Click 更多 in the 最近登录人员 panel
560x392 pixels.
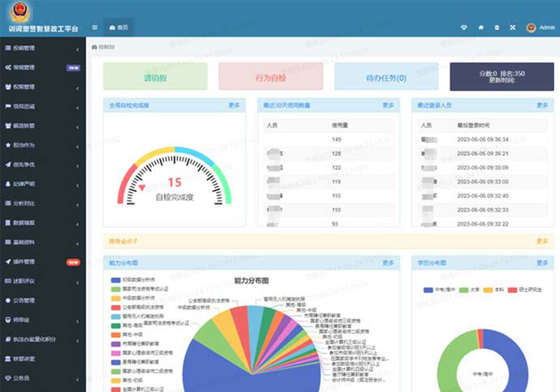[x=542, y=105]
